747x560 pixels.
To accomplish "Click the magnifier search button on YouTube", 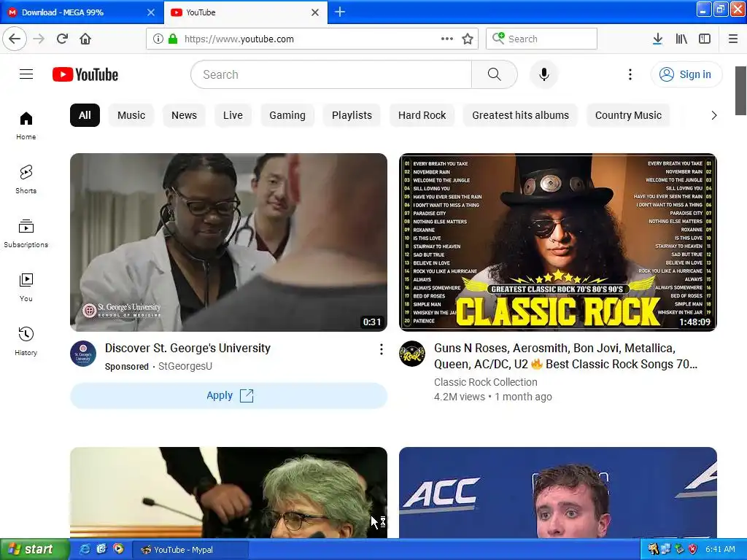I will point(494,74).
